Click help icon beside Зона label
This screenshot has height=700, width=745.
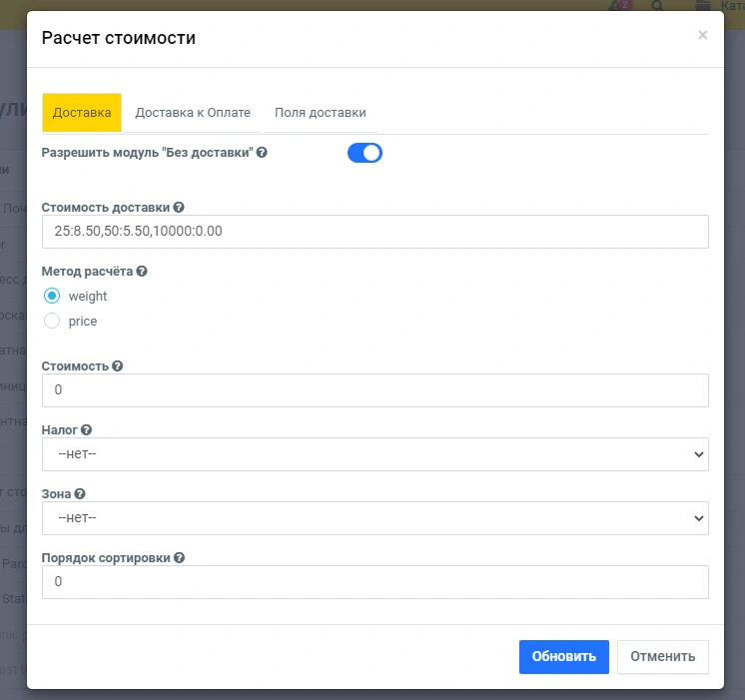pos(80,493)
